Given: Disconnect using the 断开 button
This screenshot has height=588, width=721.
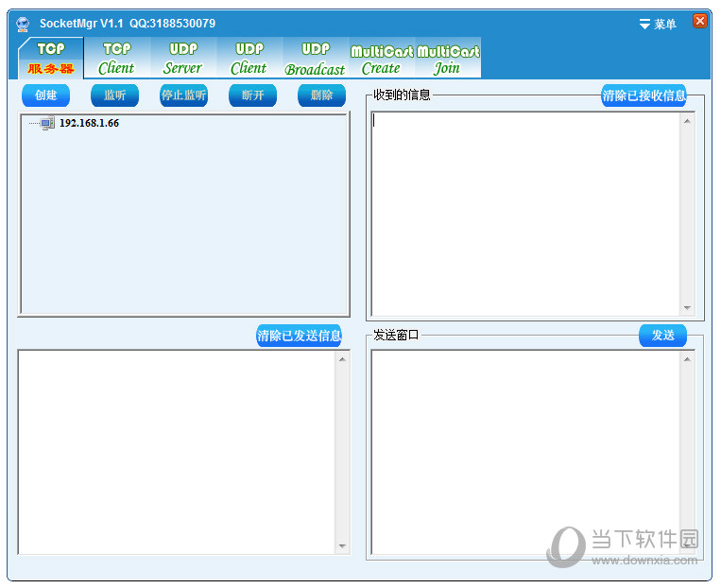Looking at the screenshot, I should (x=253, y=95).
